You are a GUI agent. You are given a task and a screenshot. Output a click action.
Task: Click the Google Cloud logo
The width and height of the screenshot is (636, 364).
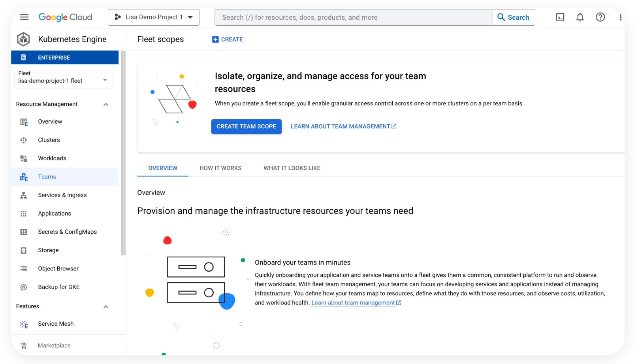click(x=65, y=17)
